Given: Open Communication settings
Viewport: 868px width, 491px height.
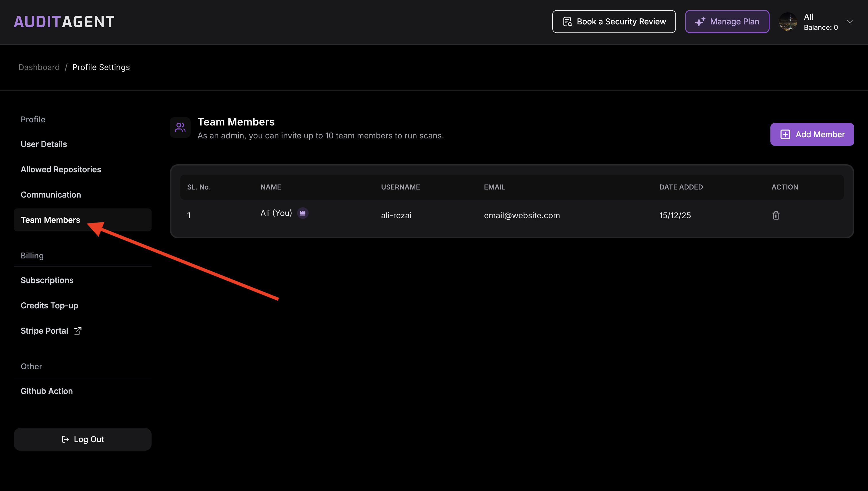Looking at the screenshot, I should click(51, 195).
